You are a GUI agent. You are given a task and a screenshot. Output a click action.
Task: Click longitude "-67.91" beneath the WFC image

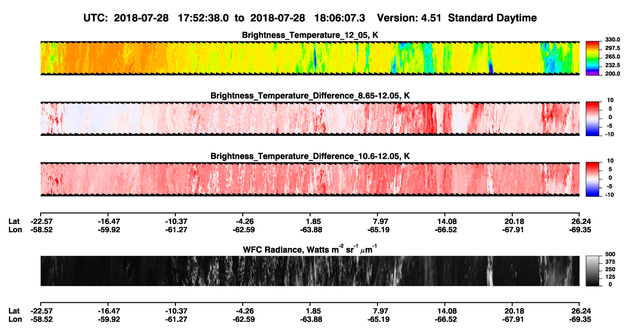tap(514, 319)
